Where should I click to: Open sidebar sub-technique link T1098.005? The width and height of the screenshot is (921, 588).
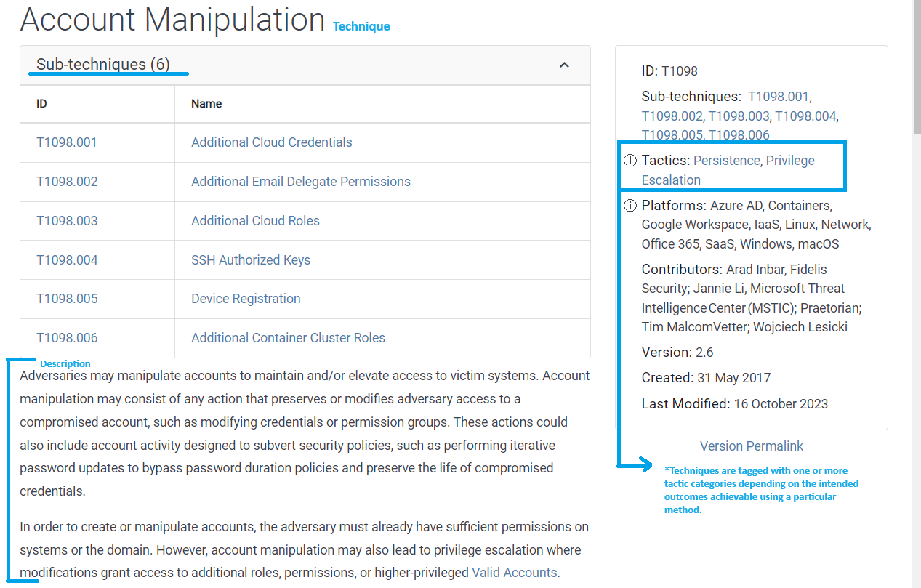[672, 135]
